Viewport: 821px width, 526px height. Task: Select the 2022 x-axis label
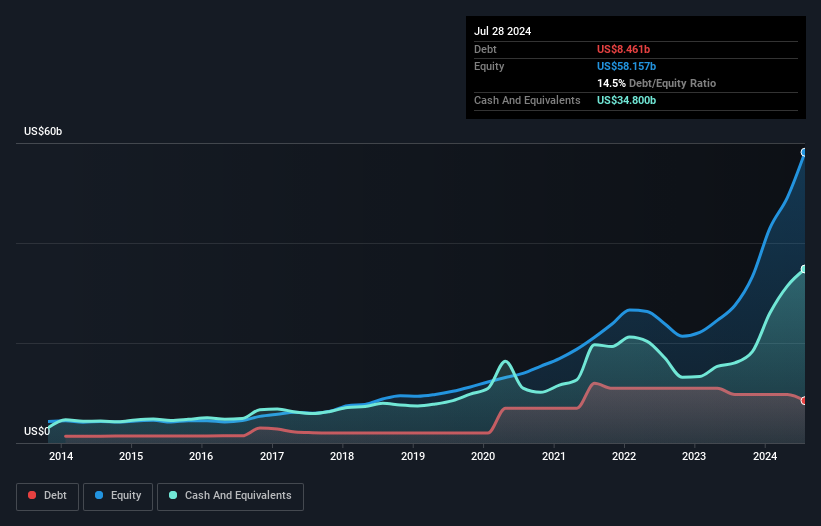(x=624, y=456)
